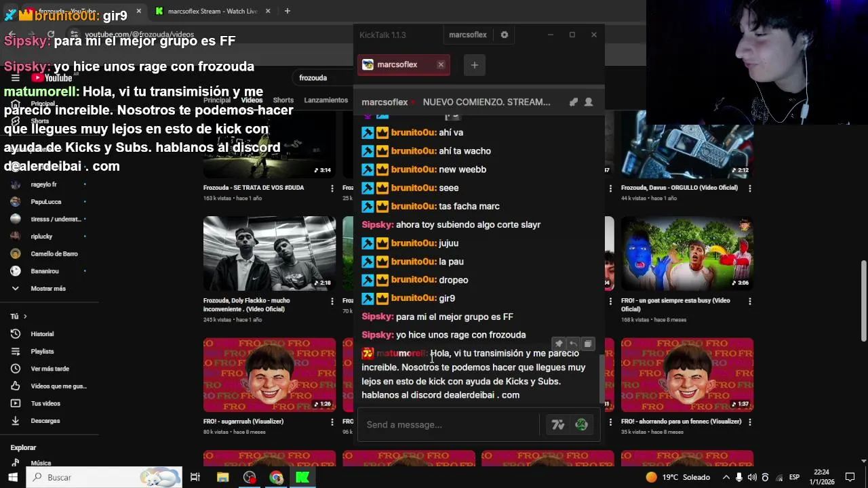Expand the Tú section chevron
Screen dimensions: 868x488
25,317
